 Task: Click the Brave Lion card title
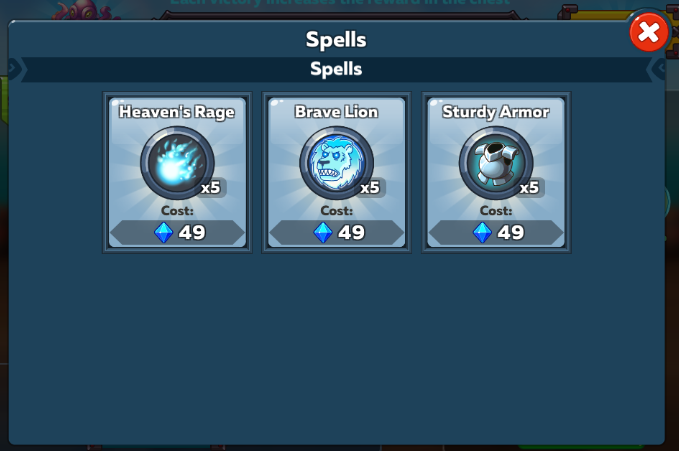point(336,112)
